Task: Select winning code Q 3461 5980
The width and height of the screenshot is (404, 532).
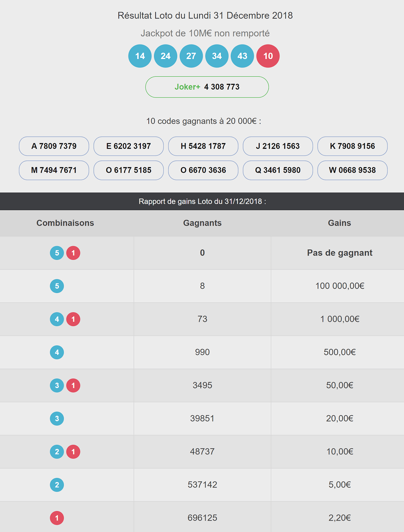Action: tap(278, 170)
